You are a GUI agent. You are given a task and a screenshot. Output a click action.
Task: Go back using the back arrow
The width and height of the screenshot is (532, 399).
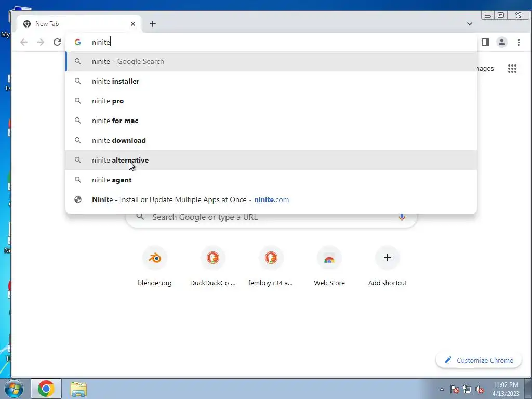tap(24, 42)
